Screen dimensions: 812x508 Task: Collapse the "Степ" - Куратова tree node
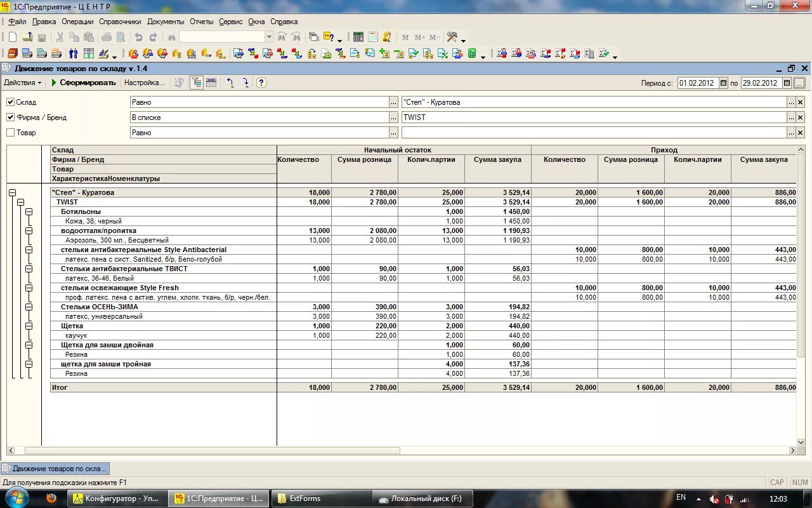pos(12,192)
